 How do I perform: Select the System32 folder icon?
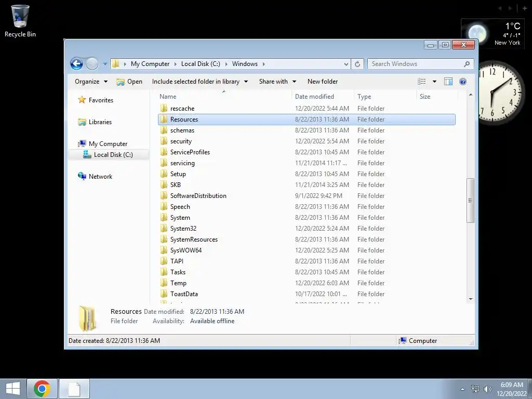click(x=164, y=229)
